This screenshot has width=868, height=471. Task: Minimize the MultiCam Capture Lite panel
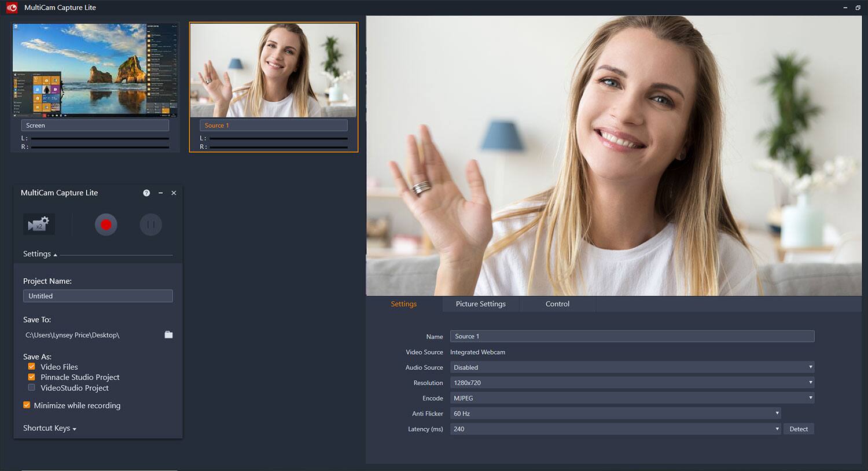(x=160, y=193)
